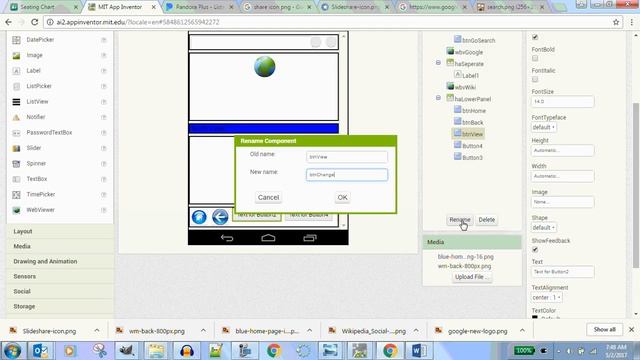
Task: Select the Image component icon
Action: click(x=16, y=56)
